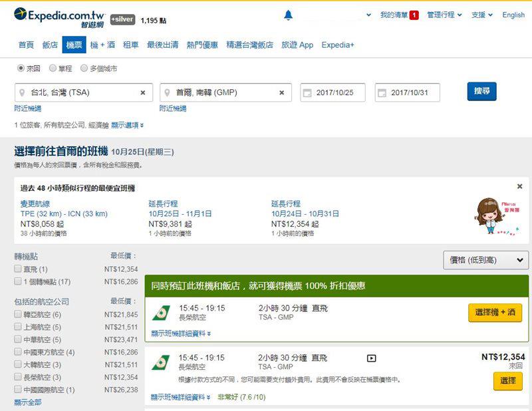Open the 機 + 酒 package tab
The height and width of the screenshot is (411, 532).
(x=102, y=45)
